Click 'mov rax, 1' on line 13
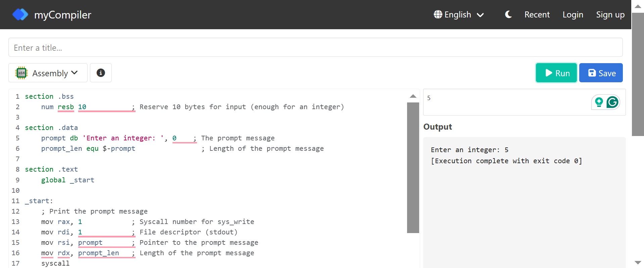Image resolution: width=644 pixels, height=268 pixels. (62, 222)
